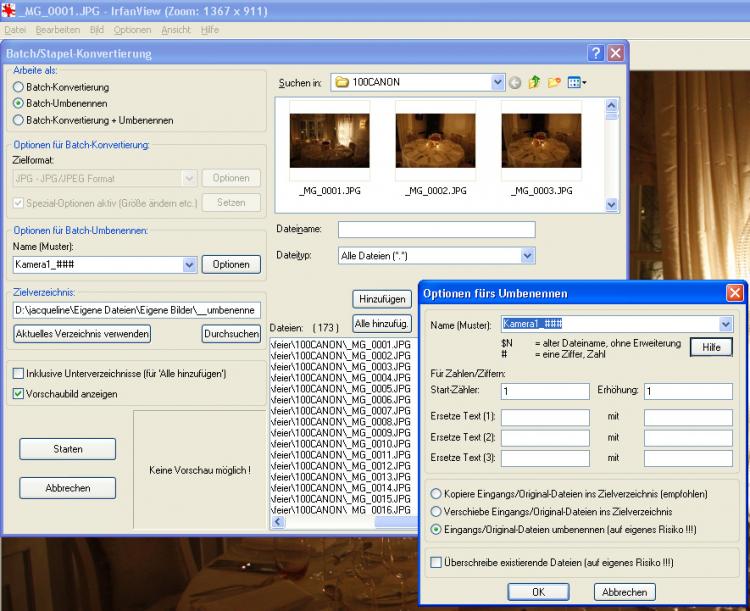Screen dimensions: 750x611
Task: Toggle Vorschaubild anzeigen checkbox
Action: [x=19, y=394]
